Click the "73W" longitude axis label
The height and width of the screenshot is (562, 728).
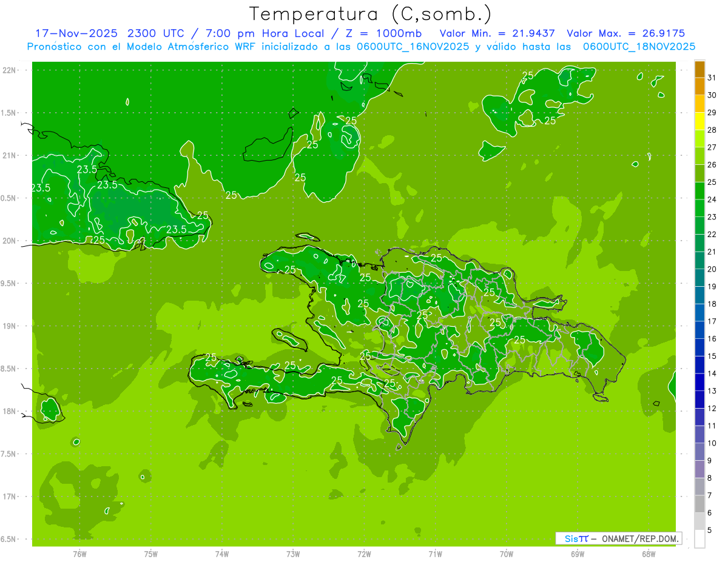pyautogui.click(x=293, y=554)
